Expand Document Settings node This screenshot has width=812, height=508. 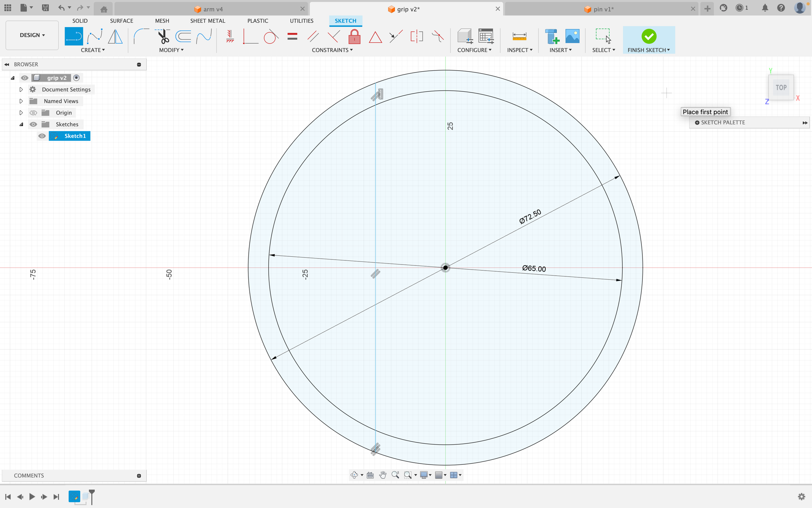(21, 89)
